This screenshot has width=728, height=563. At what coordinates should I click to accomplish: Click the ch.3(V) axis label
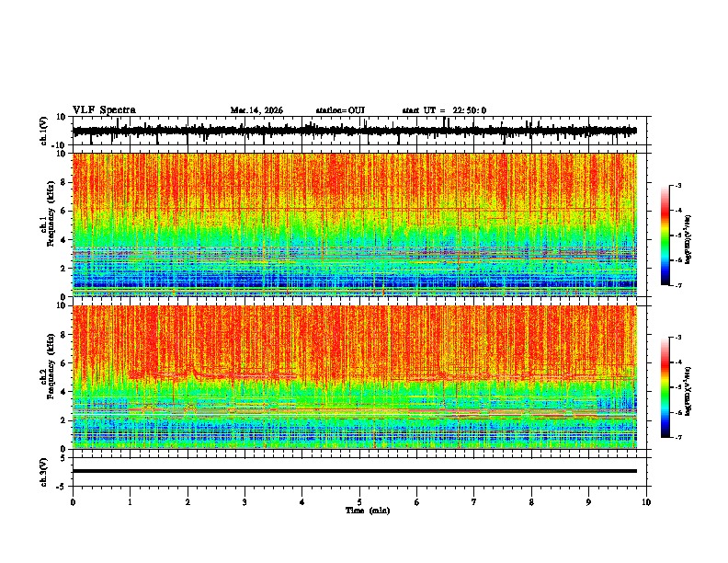pos(44,472)
